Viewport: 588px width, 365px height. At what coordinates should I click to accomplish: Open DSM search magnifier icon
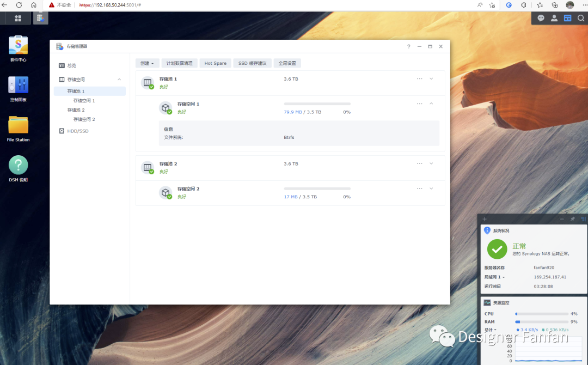tap(581, 18)
